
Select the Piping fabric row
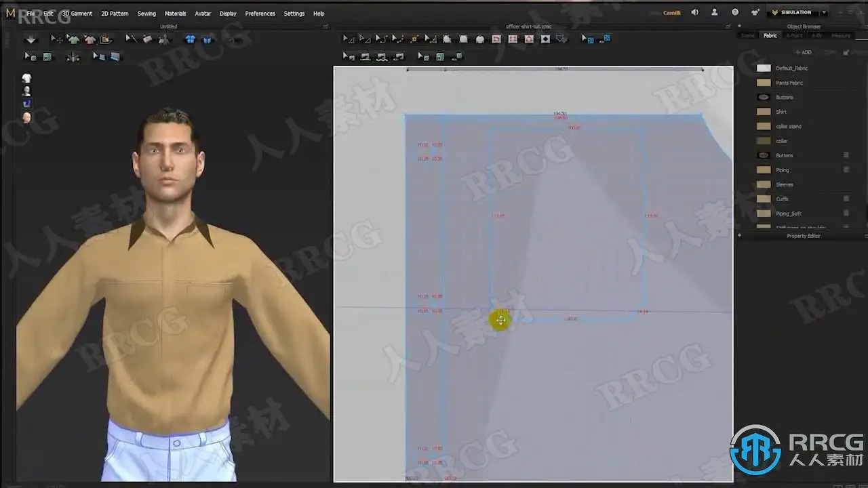(803, 170)
